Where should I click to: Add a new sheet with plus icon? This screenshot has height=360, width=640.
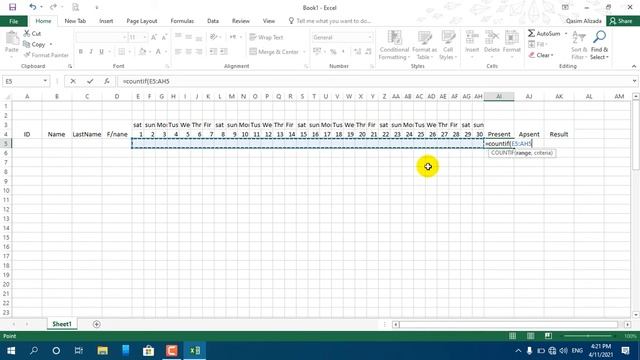click(96, 324)
